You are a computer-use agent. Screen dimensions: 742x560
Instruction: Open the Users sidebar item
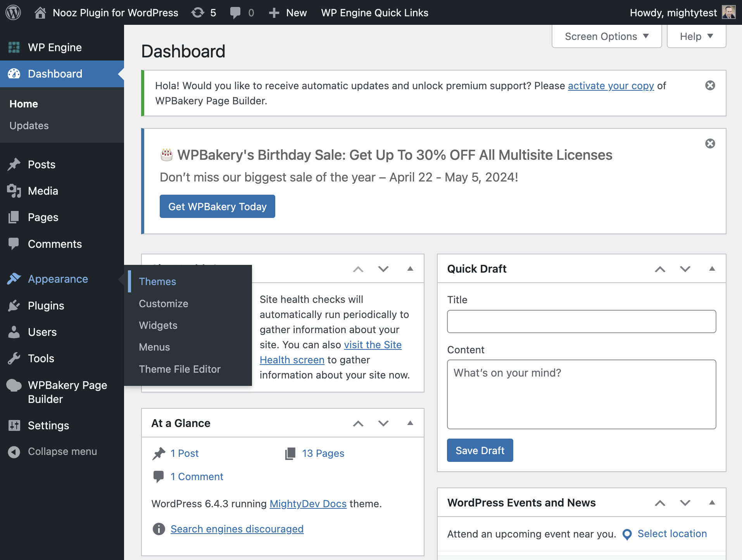[62, 332]
